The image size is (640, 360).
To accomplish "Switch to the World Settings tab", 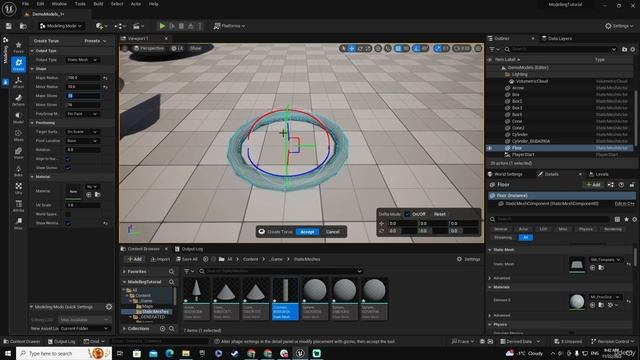I will tap(505, 174).
